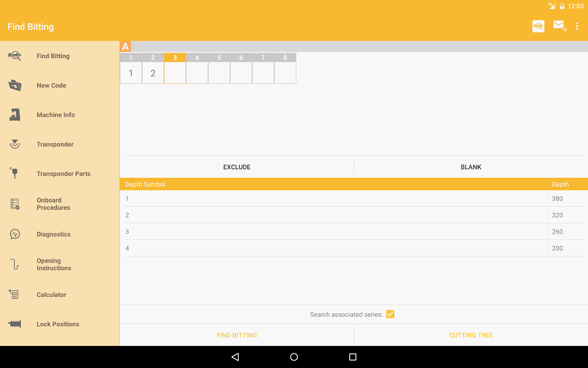The width and height of the screenshot is (588, 368).
Task: Select the Transponder Parts key icon
Action: (15, 173)
